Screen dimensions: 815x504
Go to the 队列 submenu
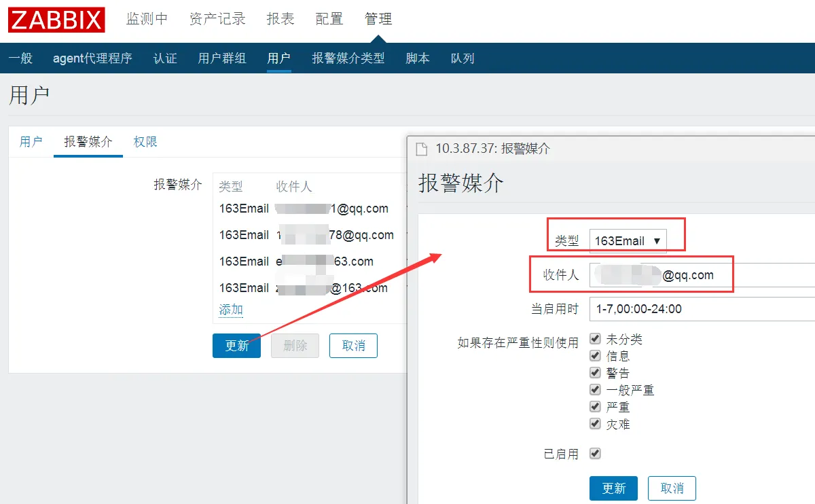click(x=463, y=58)
